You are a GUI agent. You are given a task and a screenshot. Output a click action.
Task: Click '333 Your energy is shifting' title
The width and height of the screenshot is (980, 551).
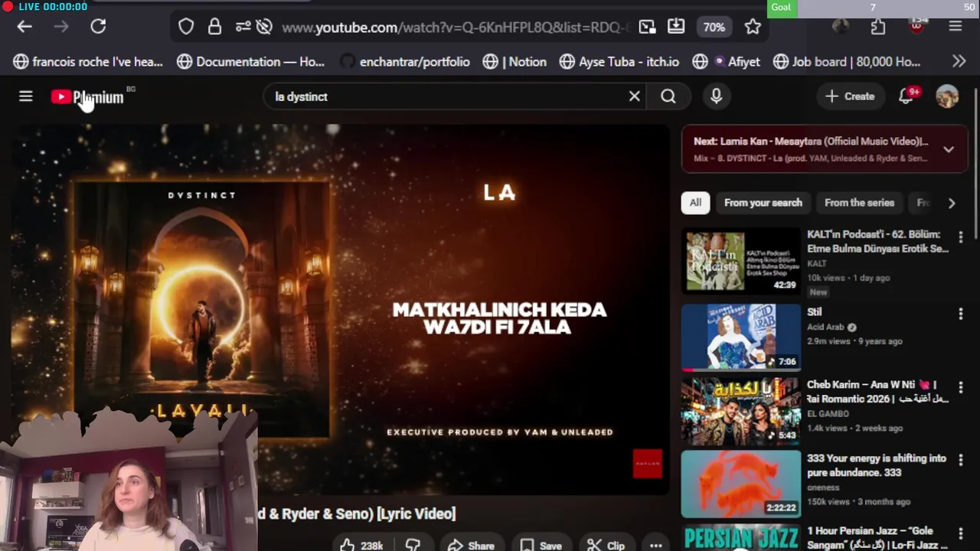[877, 465]
